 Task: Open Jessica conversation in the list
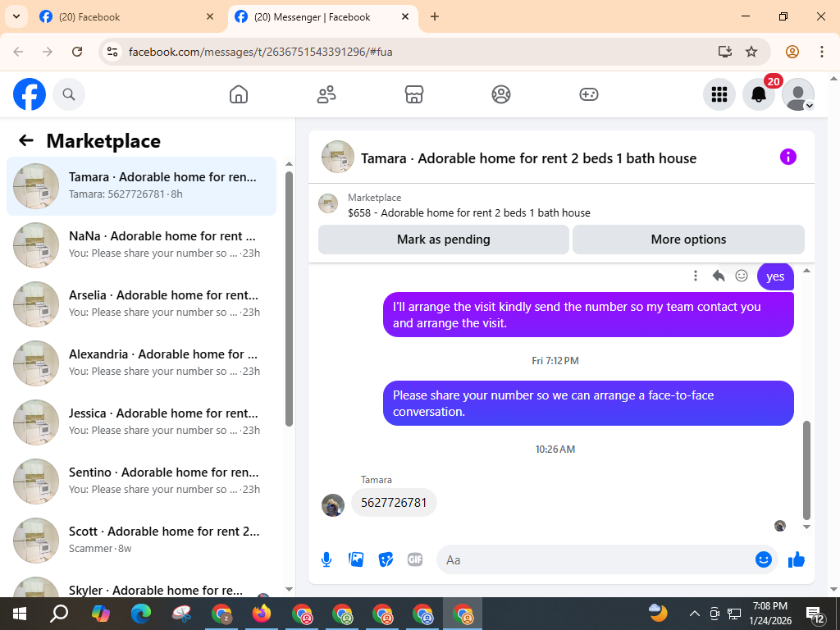[x=141, y=422]
